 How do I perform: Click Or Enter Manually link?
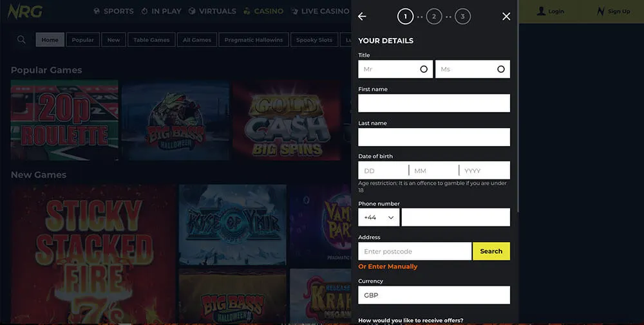[x=388, y=266]
